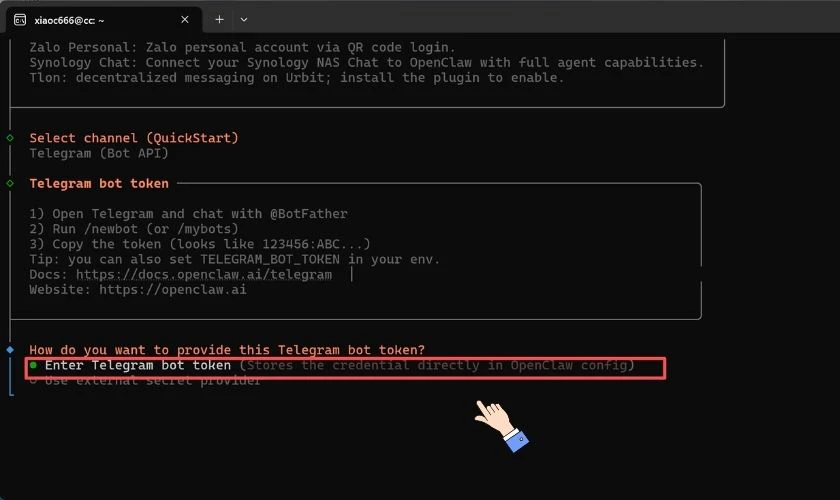The width and height of the screenshot is (840, 500).
Task: Click the @BotFather instruction line
Action: click(x=188, y=214)
